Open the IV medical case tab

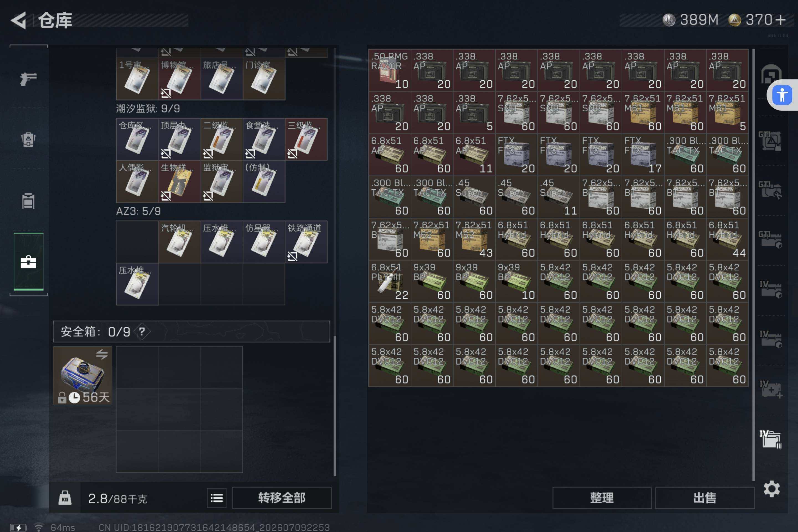tap(771, 389)
